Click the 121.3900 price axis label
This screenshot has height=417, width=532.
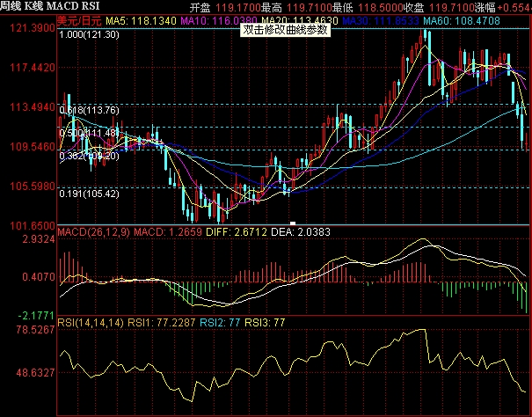[x=26, y=29]
